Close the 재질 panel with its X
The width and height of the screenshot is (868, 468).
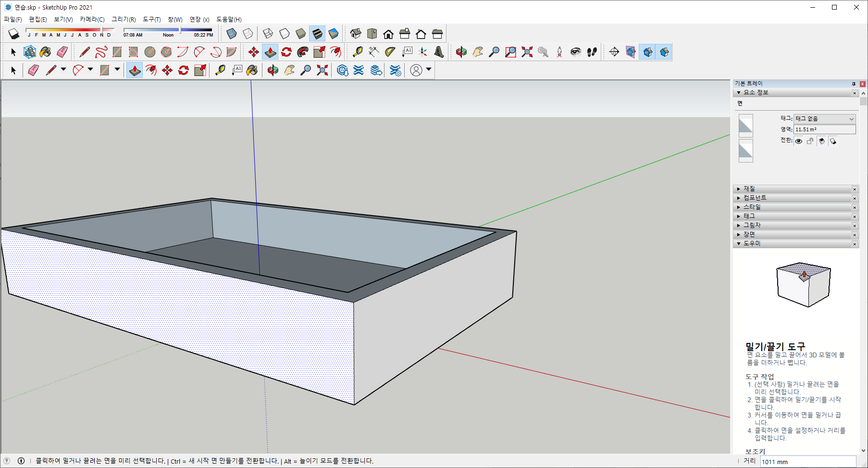point(855,189)
